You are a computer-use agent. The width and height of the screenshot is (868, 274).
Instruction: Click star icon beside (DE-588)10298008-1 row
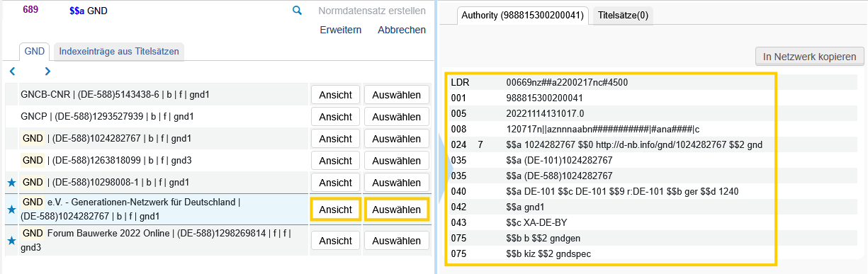[11, 183]
